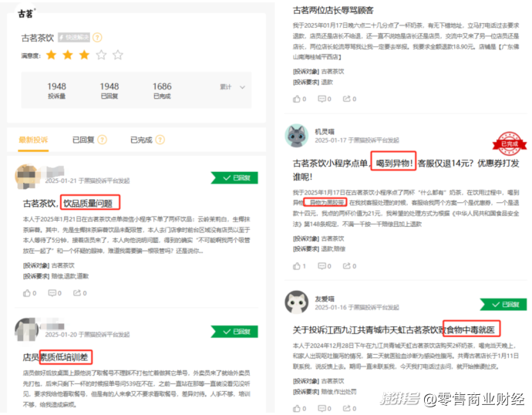532x415 pixels.
Task: Click help icon next to 已完成 tab
Action: coord(160,140)
